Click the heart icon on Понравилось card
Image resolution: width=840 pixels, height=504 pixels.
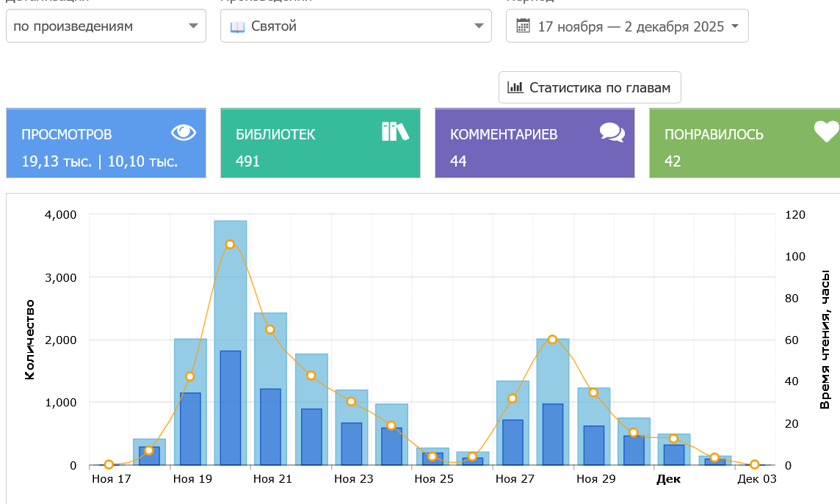pyautogui.click(x=826, y=132)
